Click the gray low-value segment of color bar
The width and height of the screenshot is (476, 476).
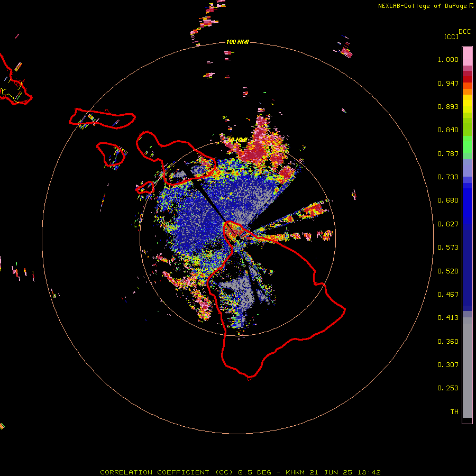(x=467, y=368)
